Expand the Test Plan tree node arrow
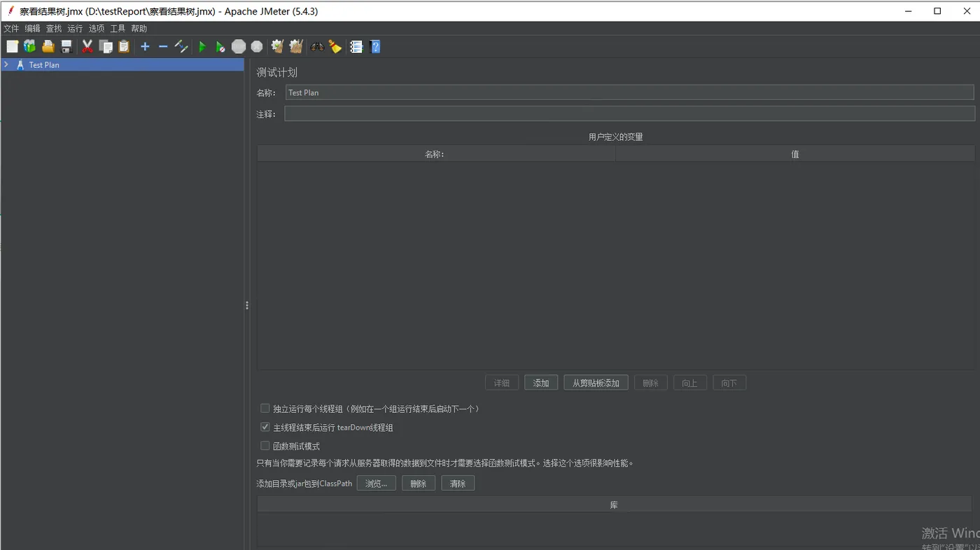 pos(6,64)
